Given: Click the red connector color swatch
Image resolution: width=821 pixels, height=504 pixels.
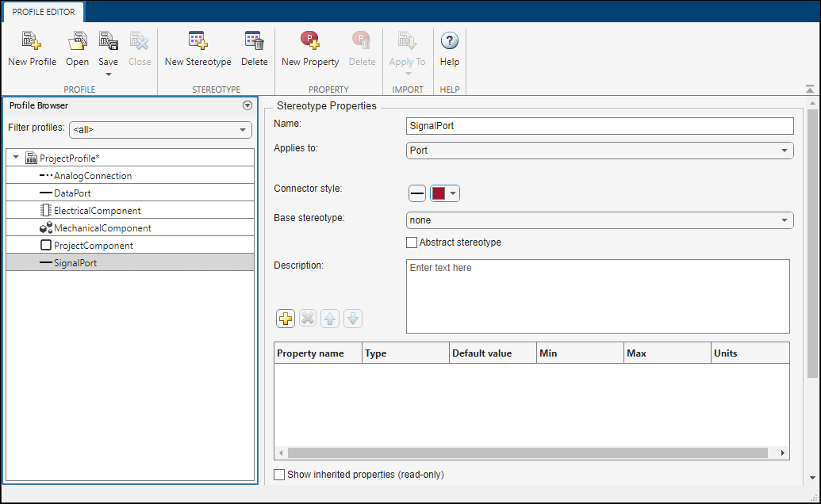Looking at the screenshot, I should (439, 194).
